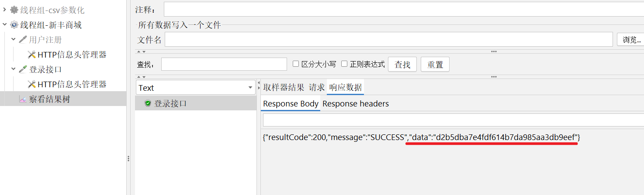The image size is (644, 195).
Task: Click the gear icon of 线程组-csv参数化
Action: coord(14,10)
